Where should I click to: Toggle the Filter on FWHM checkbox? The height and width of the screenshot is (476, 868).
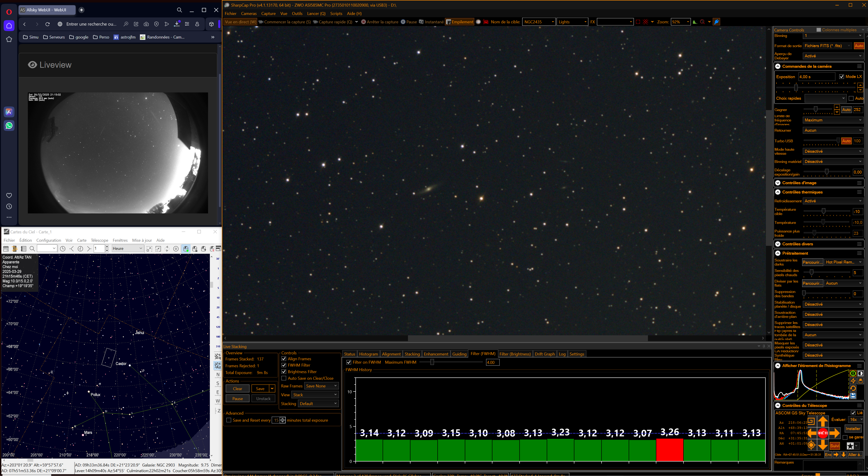[x=349, y=362]
